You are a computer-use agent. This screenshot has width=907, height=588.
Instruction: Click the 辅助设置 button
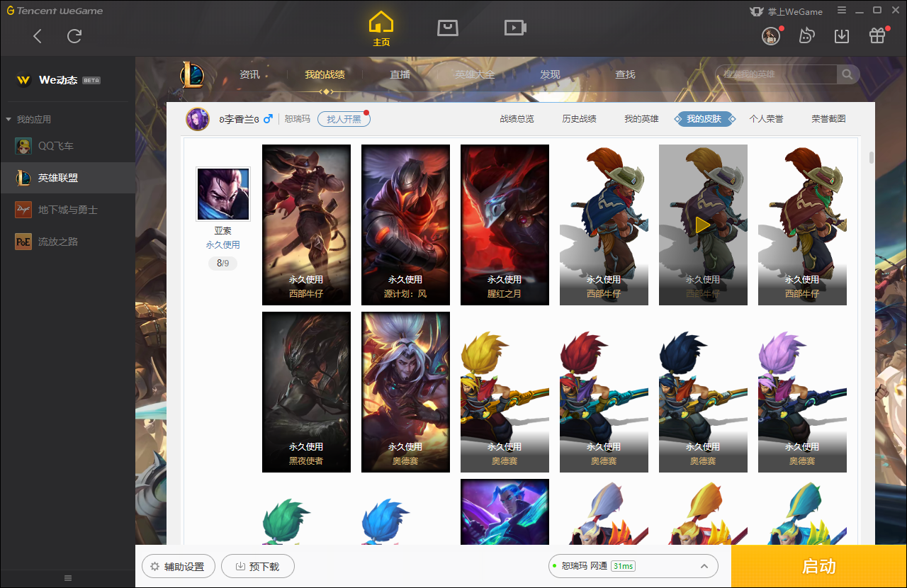pos(179,567)
